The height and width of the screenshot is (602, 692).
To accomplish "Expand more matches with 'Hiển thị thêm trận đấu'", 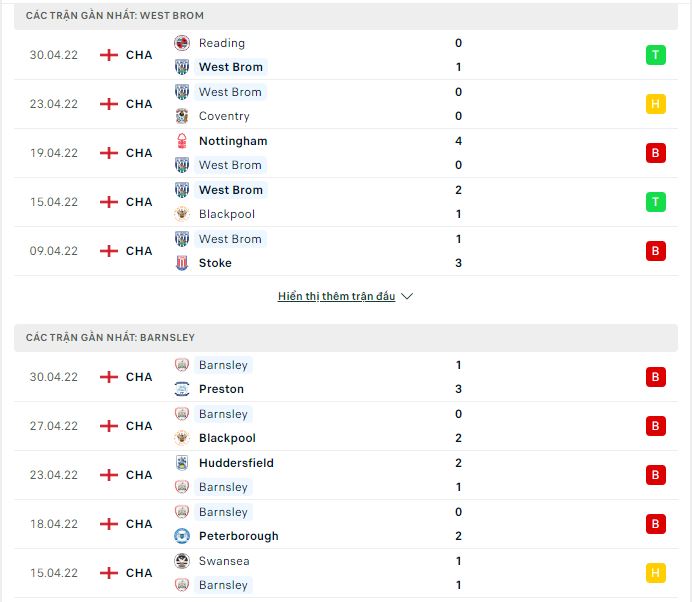I will click(x=336, y=297).
